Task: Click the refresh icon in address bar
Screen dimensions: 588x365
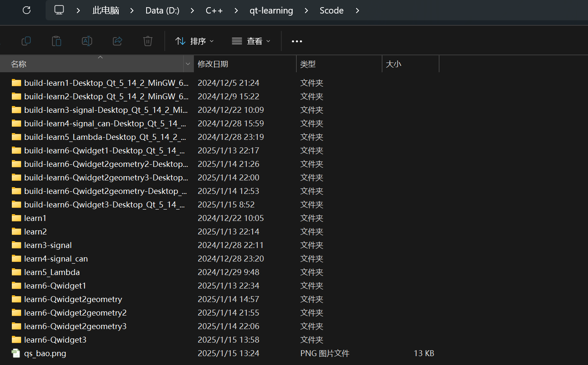Action: 27,11
